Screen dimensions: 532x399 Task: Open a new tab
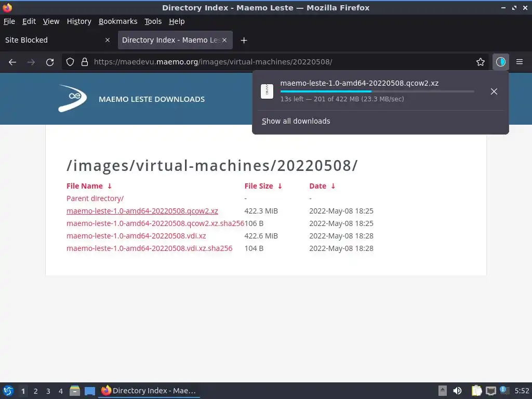[244, 41]
